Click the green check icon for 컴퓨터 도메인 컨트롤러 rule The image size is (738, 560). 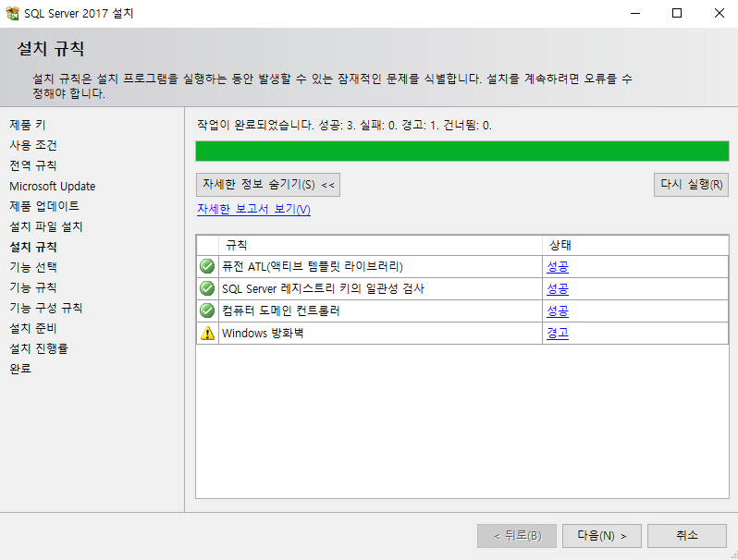coord(207,310)
